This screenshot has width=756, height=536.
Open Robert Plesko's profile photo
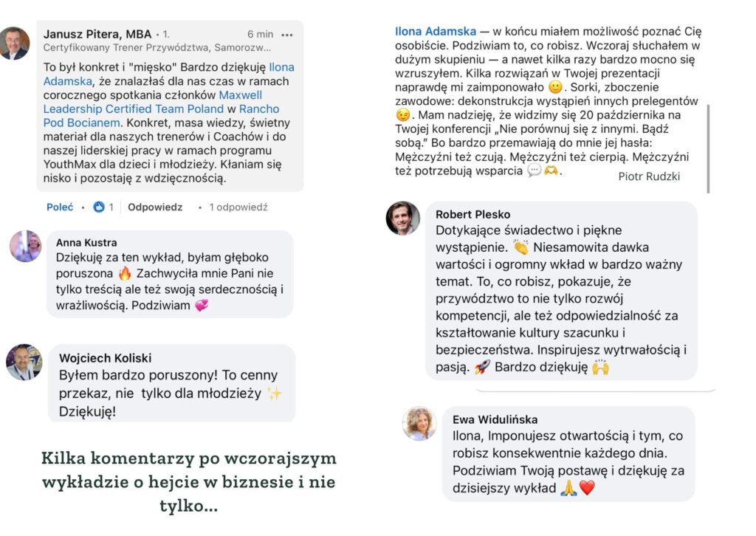[x=403, y=219]
